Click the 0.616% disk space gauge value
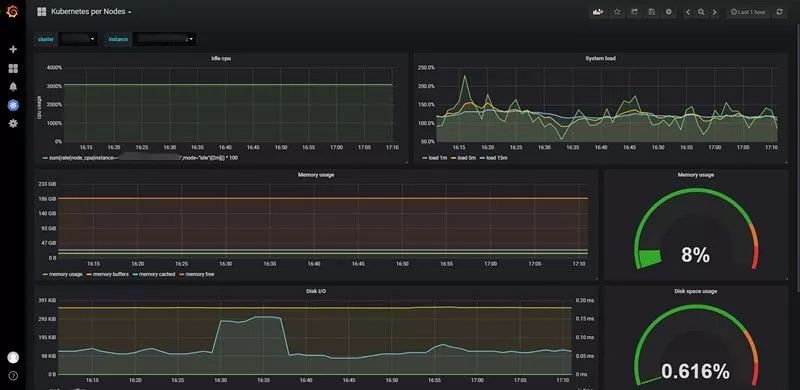Image resolution: width=800 pixels, height=390 pixels. (695, 371)
